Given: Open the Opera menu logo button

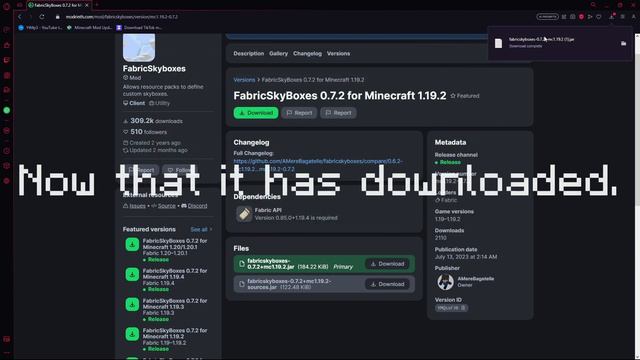Looking at the screenshot, I should pyautogui.click(x=6, y=6).
